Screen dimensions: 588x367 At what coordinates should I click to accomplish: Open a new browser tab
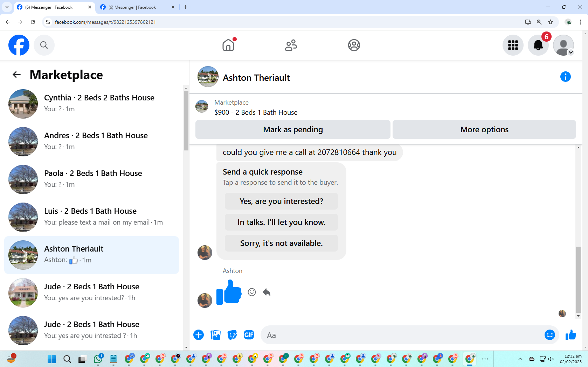(186, 7)
